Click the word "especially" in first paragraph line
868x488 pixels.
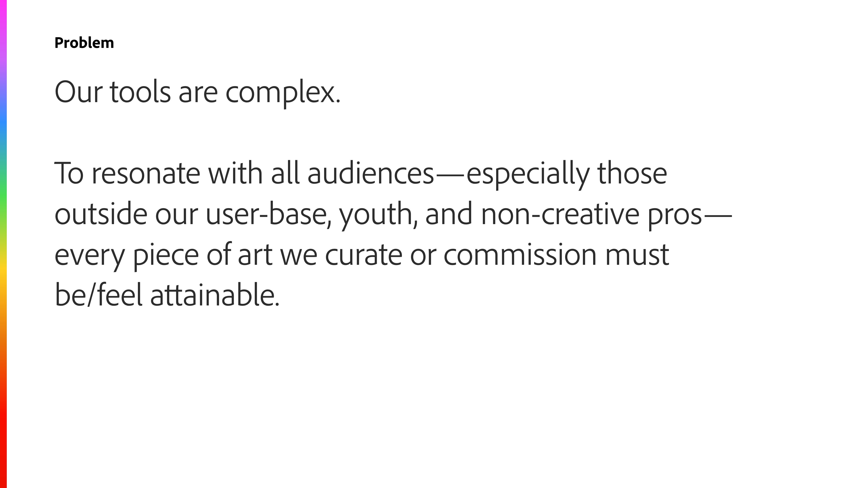528,175
